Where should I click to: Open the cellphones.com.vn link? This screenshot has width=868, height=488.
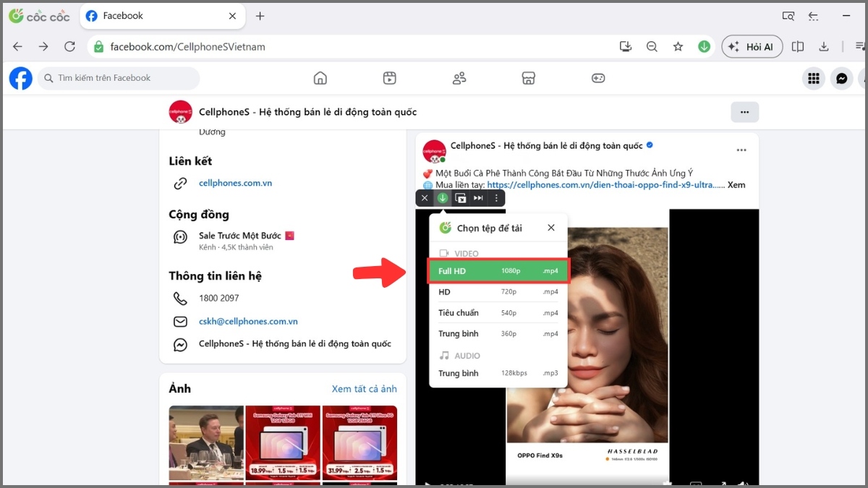coord(235,183)
